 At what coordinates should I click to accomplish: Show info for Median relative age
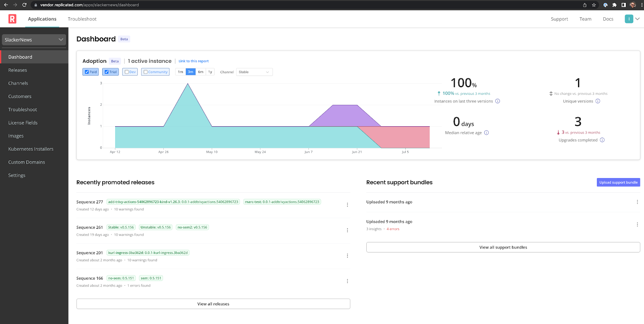486,133
